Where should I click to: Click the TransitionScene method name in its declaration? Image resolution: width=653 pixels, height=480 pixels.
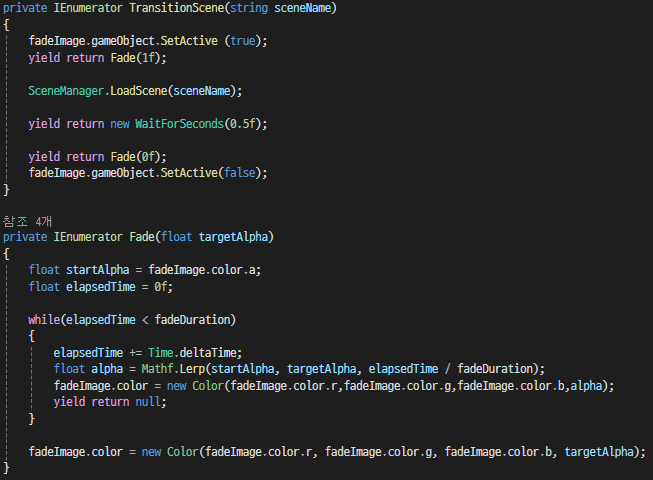[177, 8]
